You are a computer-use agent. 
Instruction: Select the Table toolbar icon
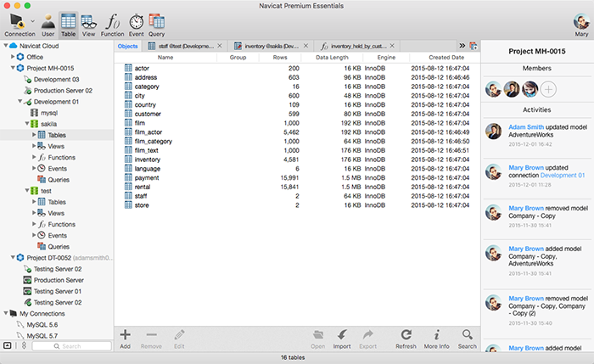tap(68, 25)
